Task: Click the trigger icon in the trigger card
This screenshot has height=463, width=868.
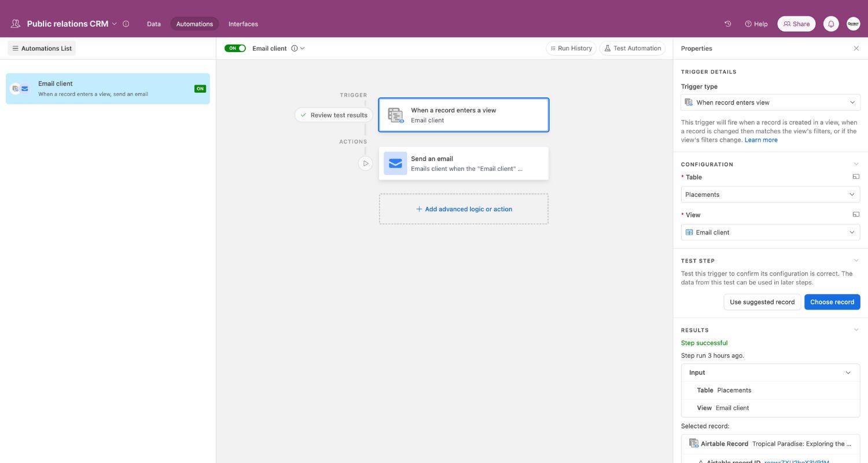Action: pos(396,115)
